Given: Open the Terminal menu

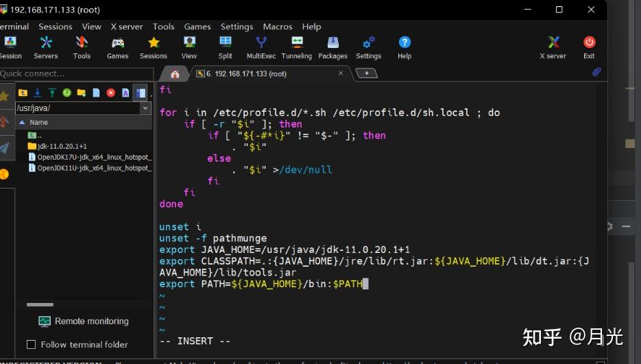Looking at the screenshot, I should click(14, 27).
